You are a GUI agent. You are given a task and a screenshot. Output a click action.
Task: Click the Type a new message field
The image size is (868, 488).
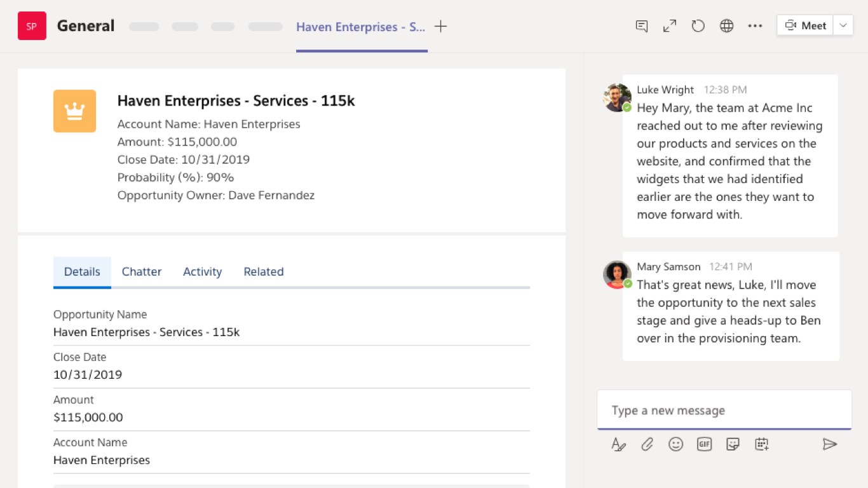tap(724, 410)
